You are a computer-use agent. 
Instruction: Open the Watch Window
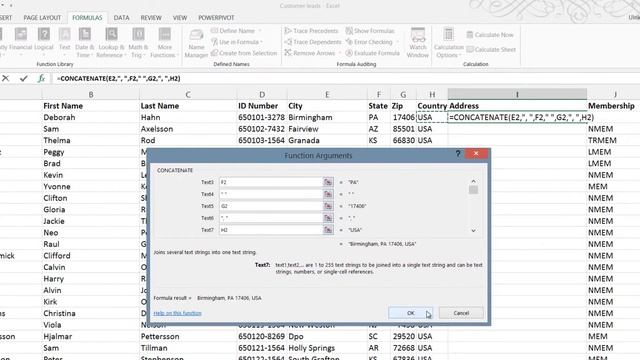418,42
